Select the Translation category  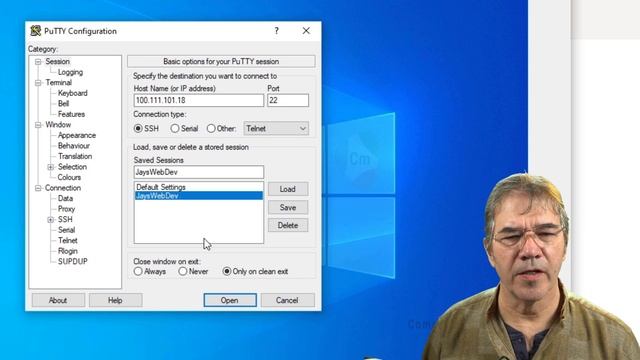tap(75, 156)
